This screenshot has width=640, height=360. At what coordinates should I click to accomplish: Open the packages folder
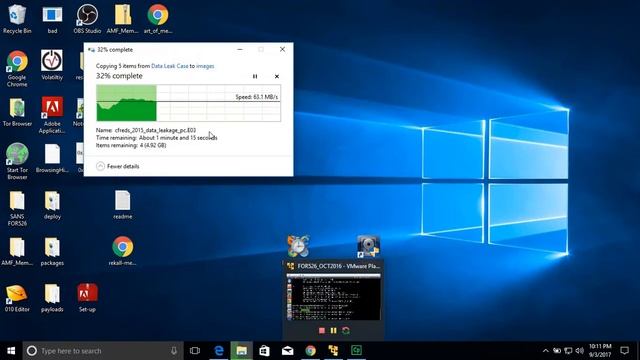(x=52, y=251)
